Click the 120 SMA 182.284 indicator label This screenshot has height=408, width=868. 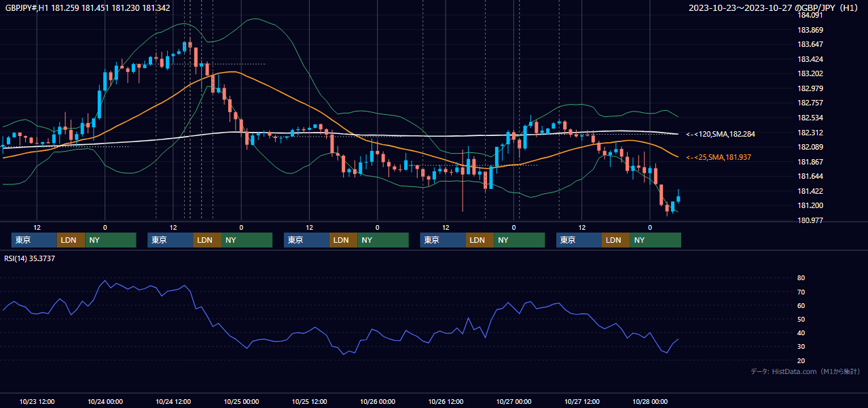[721, 134]
